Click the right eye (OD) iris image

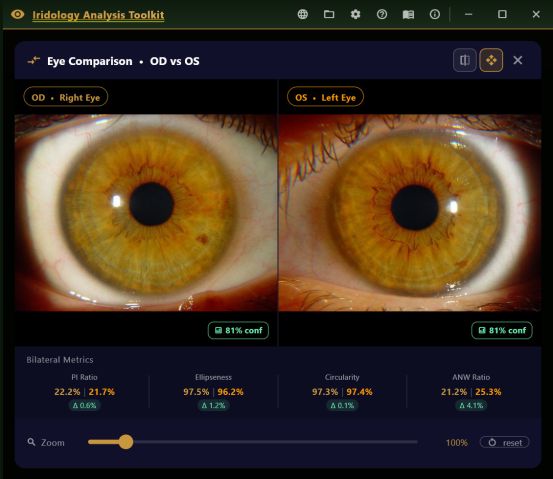[x=146, y=212]
